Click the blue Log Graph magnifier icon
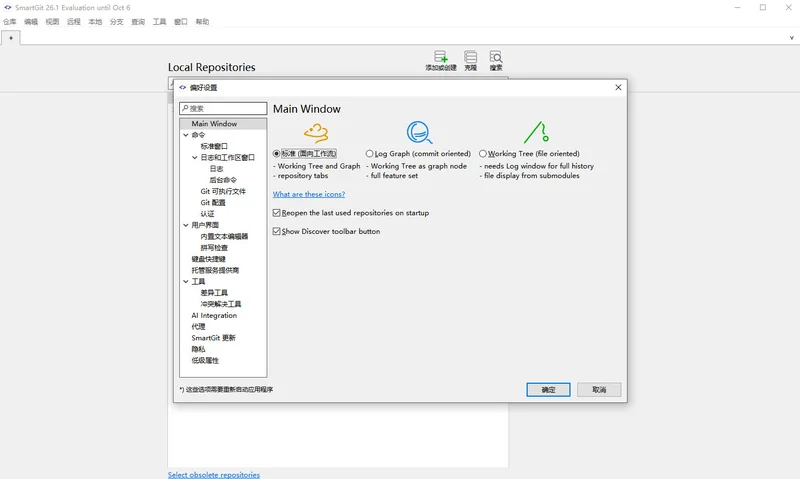The height and width of the screenshot is (479, 800). [419, 132]
